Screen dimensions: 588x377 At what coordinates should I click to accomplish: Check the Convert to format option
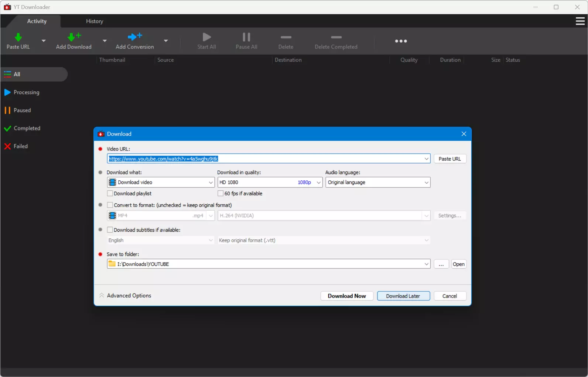tap(110, 205)
